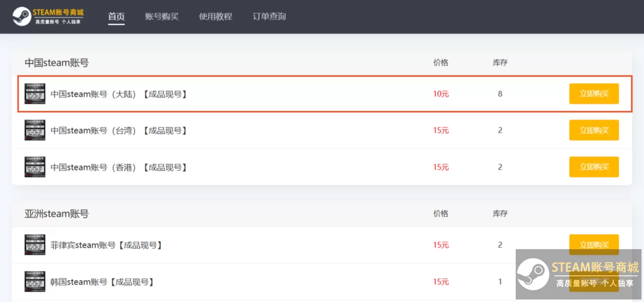Select the 中国steam账号（台湾）account card thumbnail

pyautogui.click(x=34, y=130)
